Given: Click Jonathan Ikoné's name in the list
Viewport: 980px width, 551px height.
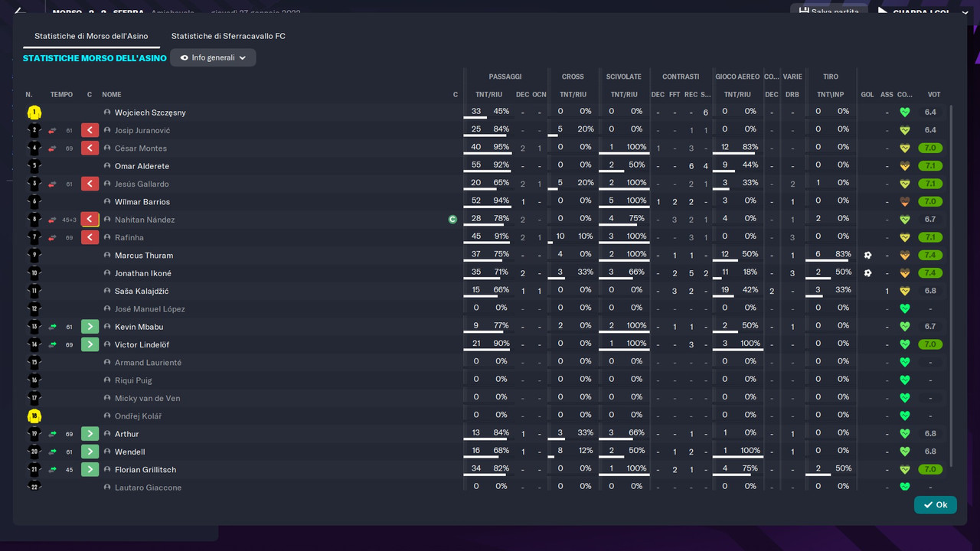Looking at the screenshot, I should (x=143, y=273).
